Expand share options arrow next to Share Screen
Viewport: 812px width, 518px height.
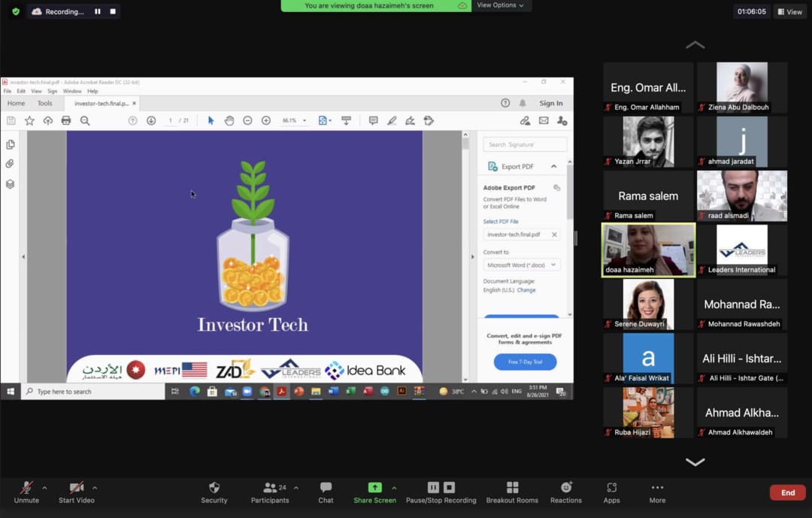(394, 487)
